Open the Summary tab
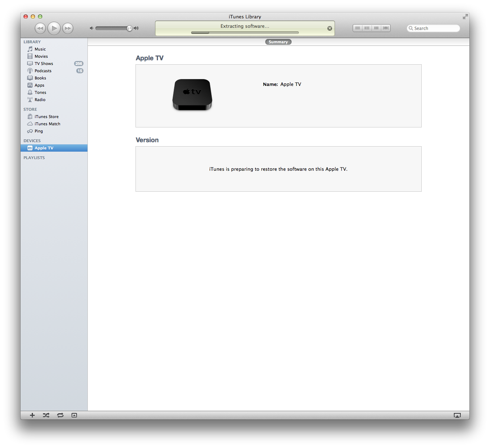 [x=278, y=42]
